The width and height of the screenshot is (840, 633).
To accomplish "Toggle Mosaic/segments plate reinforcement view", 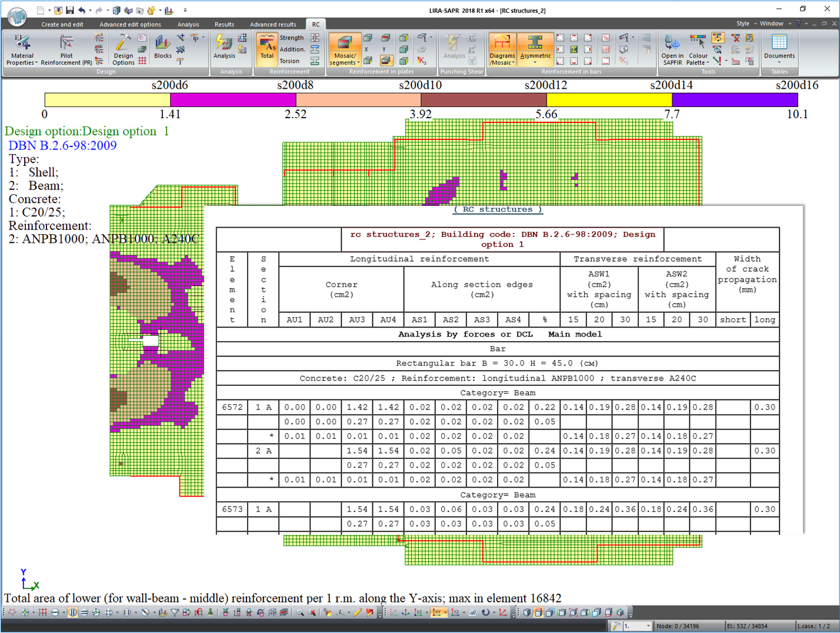I will point(345,49).
